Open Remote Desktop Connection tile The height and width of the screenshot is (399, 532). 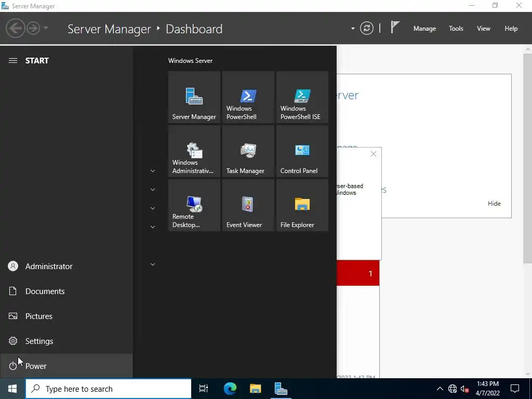coord(194,205)
